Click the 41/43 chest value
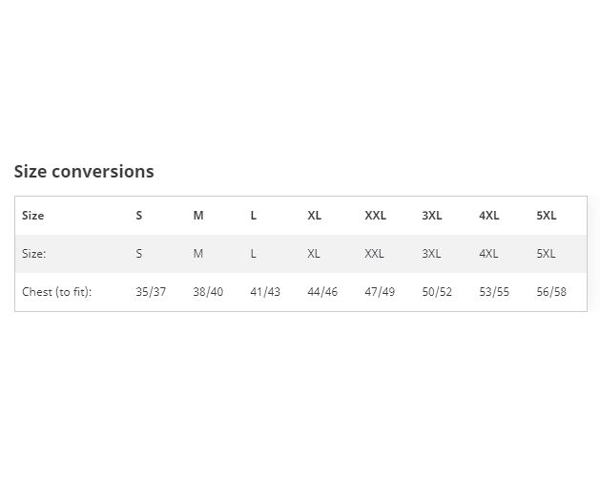Image resolution: width=600 pixels, height=481 pixels. coord(265,292)
